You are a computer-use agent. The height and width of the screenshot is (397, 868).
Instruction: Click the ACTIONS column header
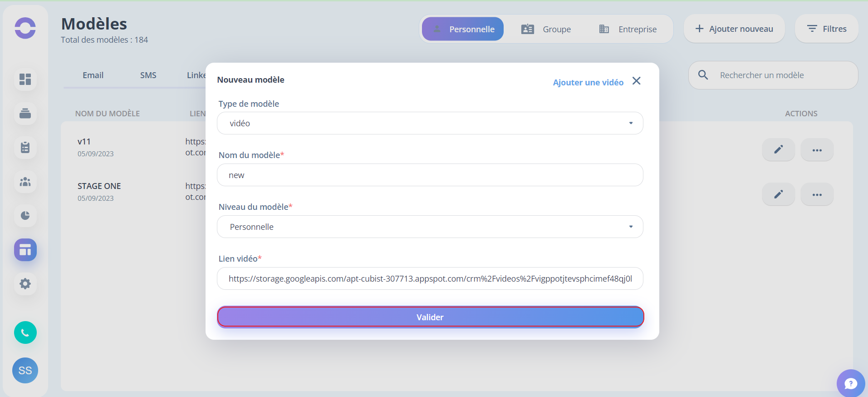coord(801,114)
